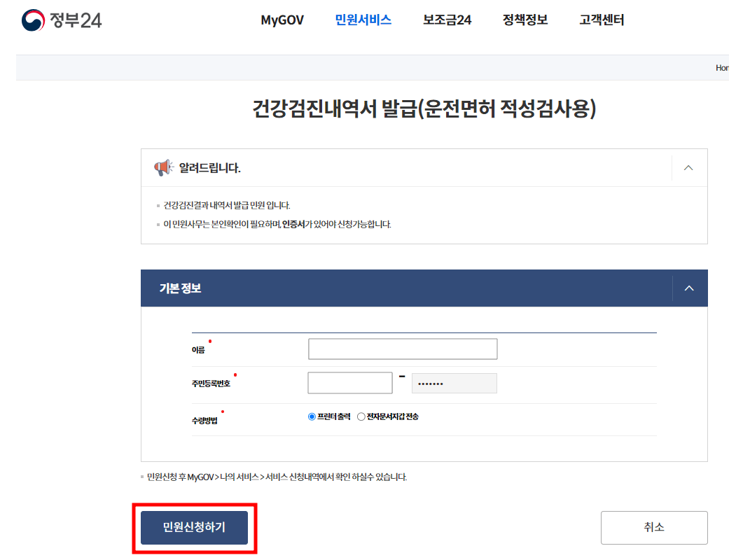Click the 민원신청하기 button
The height and width of the screenshot is (560, 736).
coord(194,527)
